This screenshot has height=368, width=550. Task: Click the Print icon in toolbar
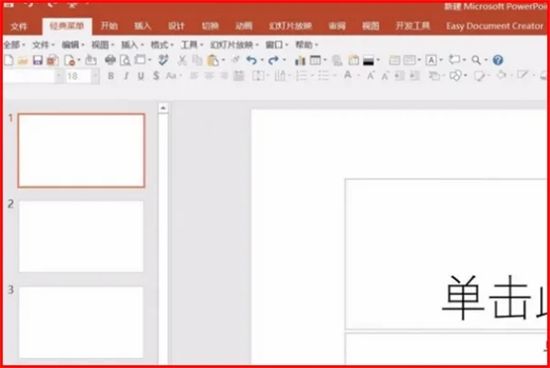click(110, 60)
